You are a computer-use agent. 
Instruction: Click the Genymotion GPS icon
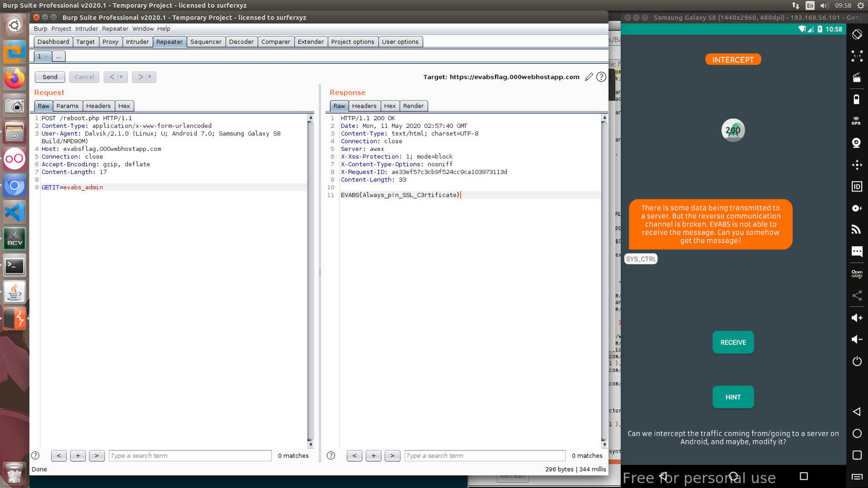(856, 121)
